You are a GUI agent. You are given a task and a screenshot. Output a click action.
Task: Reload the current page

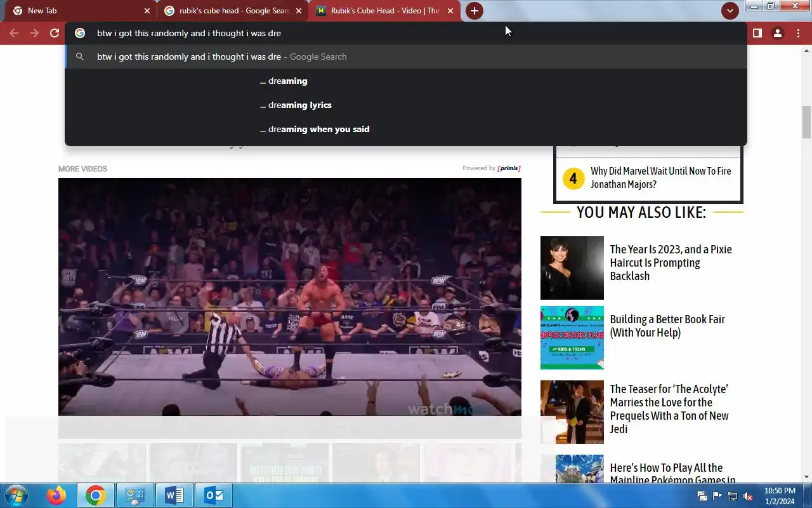coord(55,33)
